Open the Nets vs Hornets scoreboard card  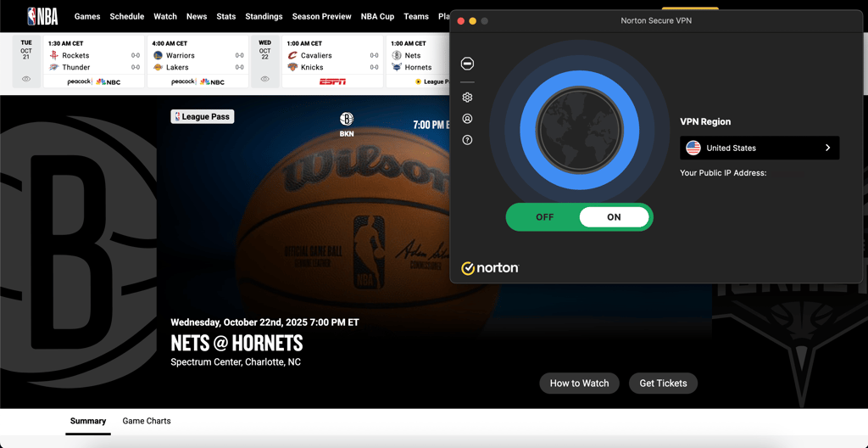click(419, 62)
